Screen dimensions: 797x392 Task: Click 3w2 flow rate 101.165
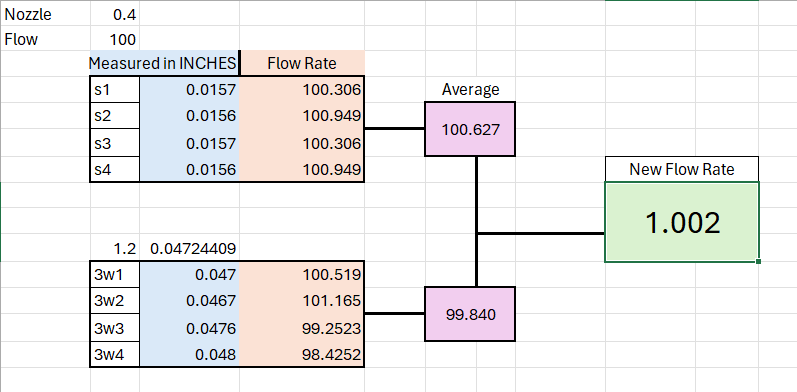[302, 301]
